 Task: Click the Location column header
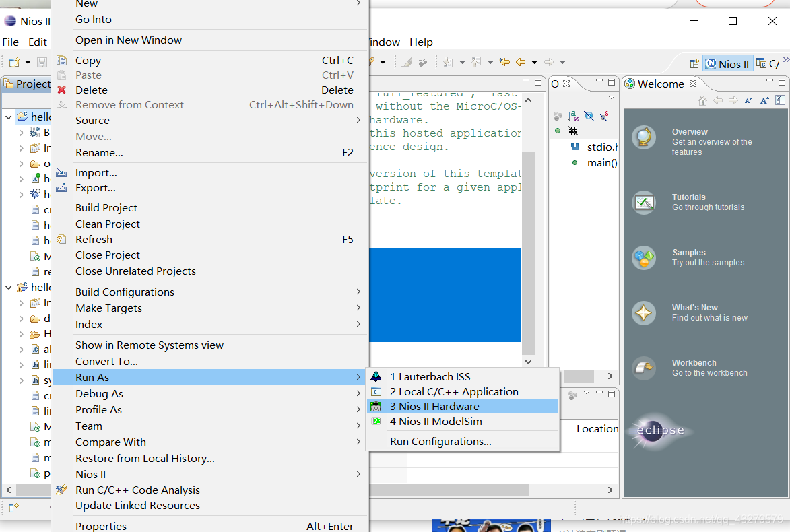click(x=597, y=429)
